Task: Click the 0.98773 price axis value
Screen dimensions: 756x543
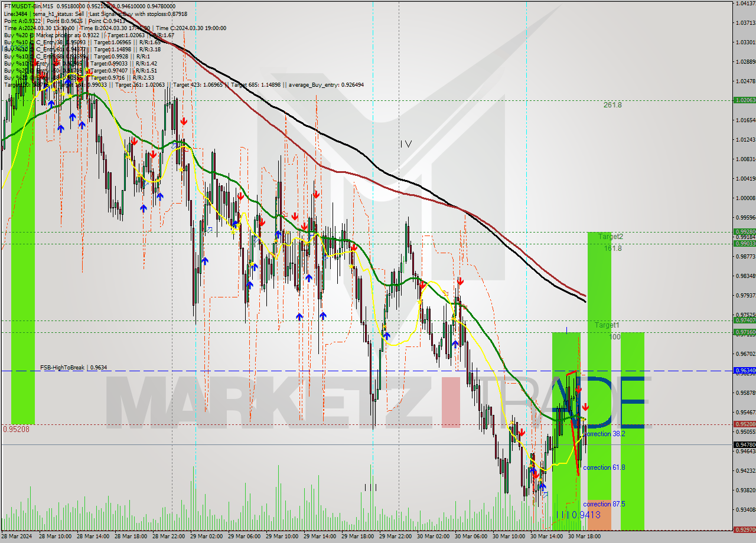Action: click(x=745, y=256)
